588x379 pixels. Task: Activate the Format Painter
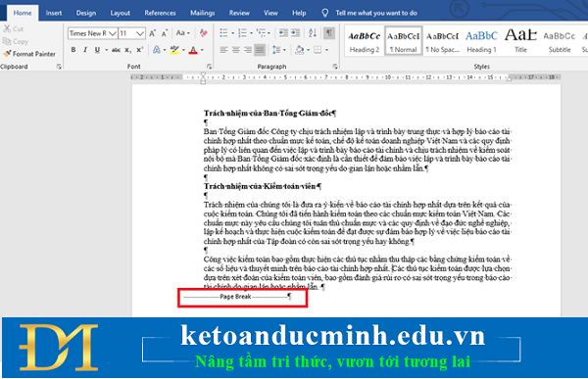coord(29,54)
